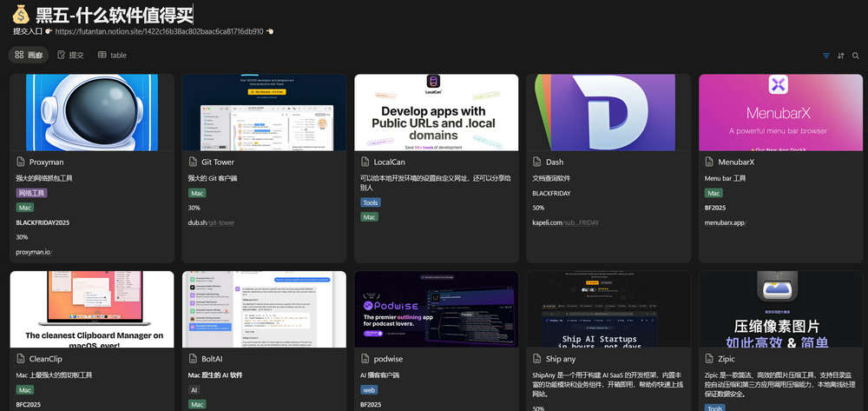The width and height of the screenshot is (868, 411).
Task: Click the BLACKFRIDAY code on Dash
Action: (x=551, y=193)
